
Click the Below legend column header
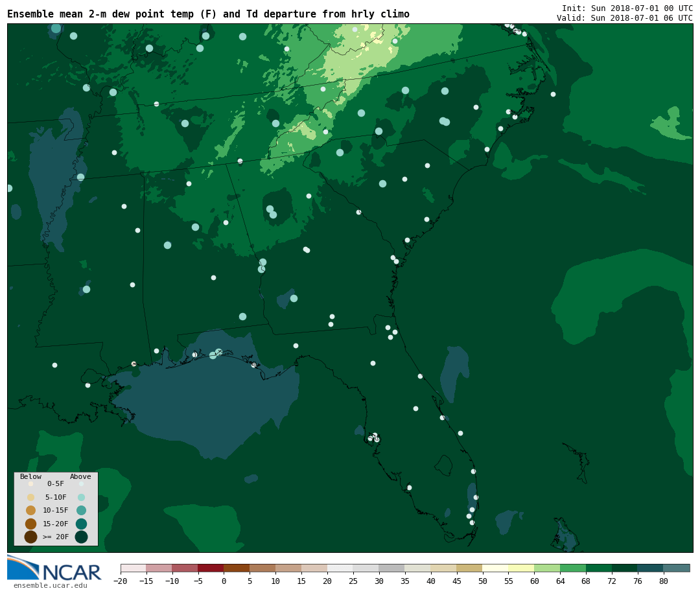[x=30, y=476]
